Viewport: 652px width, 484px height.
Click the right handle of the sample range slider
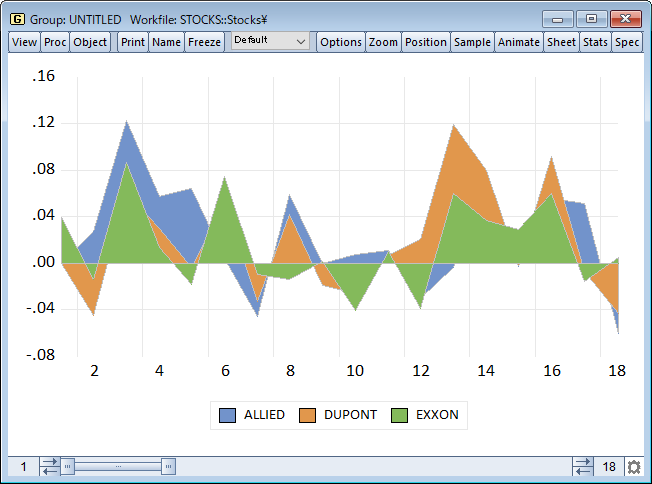168,467
